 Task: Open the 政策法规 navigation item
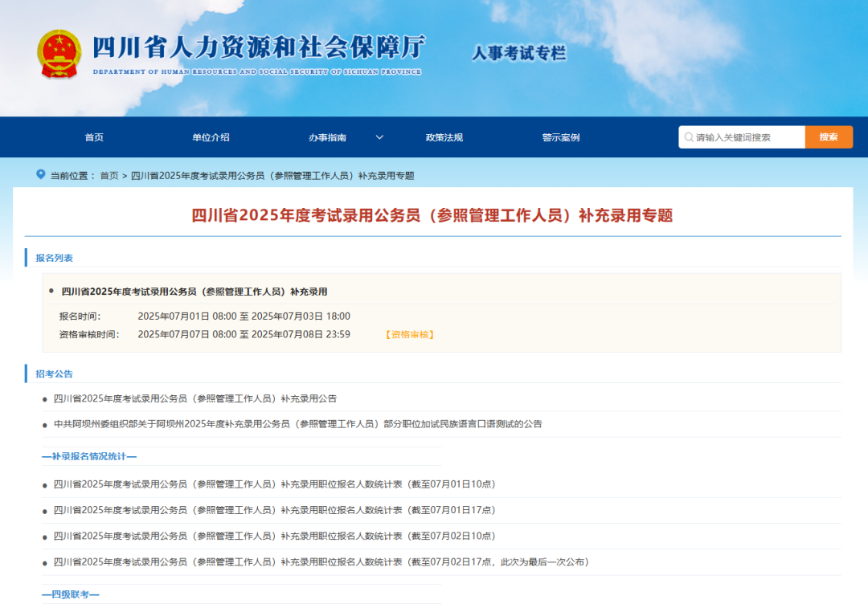444,137
